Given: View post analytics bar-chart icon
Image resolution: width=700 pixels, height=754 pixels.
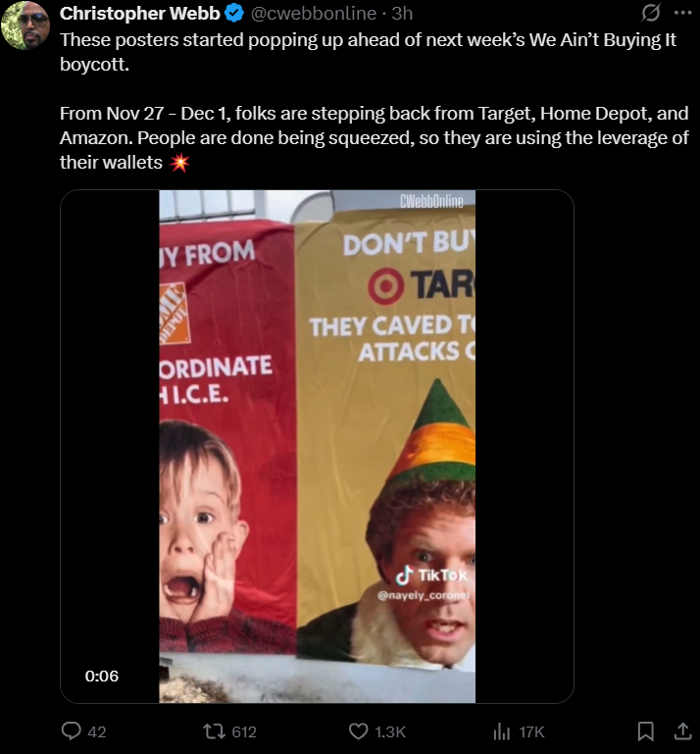Looking at the screenshot, I should click(x=502, y=731).
